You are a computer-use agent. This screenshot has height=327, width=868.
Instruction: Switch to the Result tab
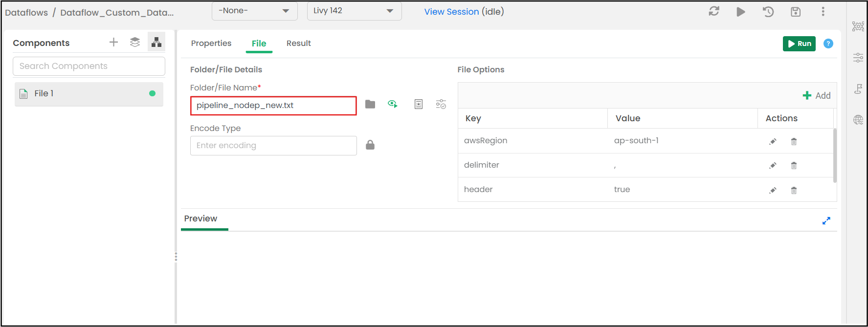pyautogui.click(x=299, y=43)
